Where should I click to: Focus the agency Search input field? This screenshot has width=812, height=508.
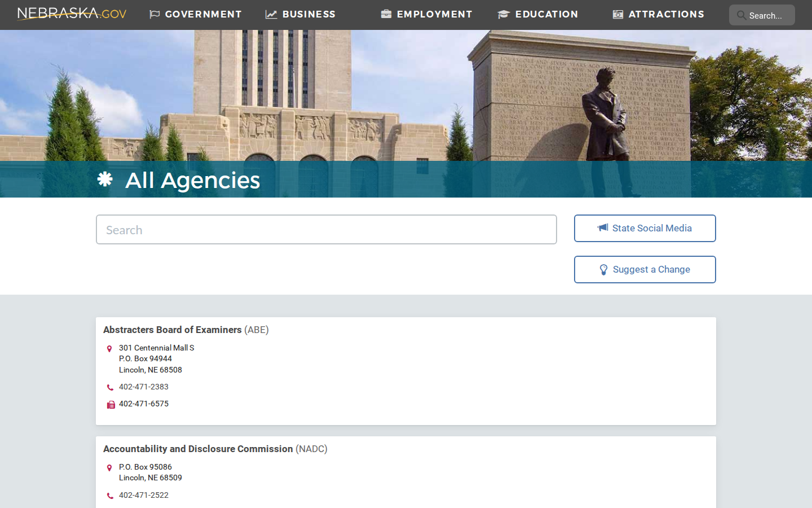click(326, 230)
